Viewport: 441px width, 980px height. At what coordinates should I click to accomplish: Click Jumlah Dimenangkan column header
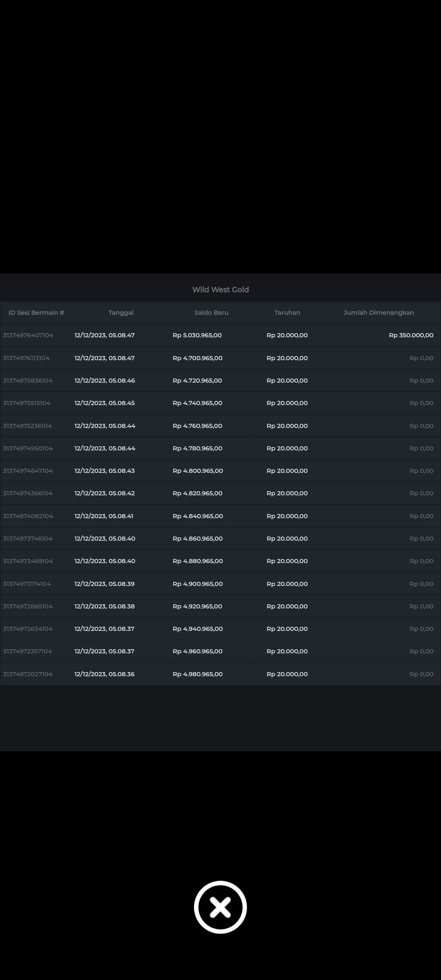[x=379, y=313]
